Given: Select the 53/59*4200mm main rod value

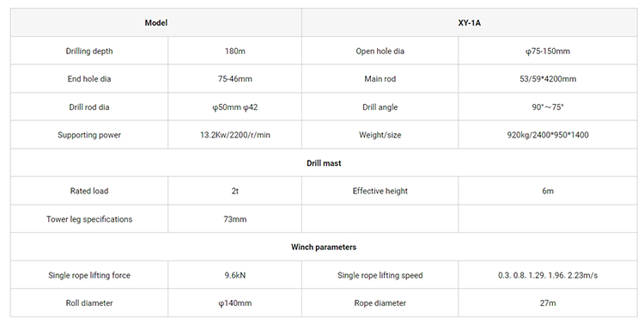Looking at the screenshot, I should [x=548, y=79].
